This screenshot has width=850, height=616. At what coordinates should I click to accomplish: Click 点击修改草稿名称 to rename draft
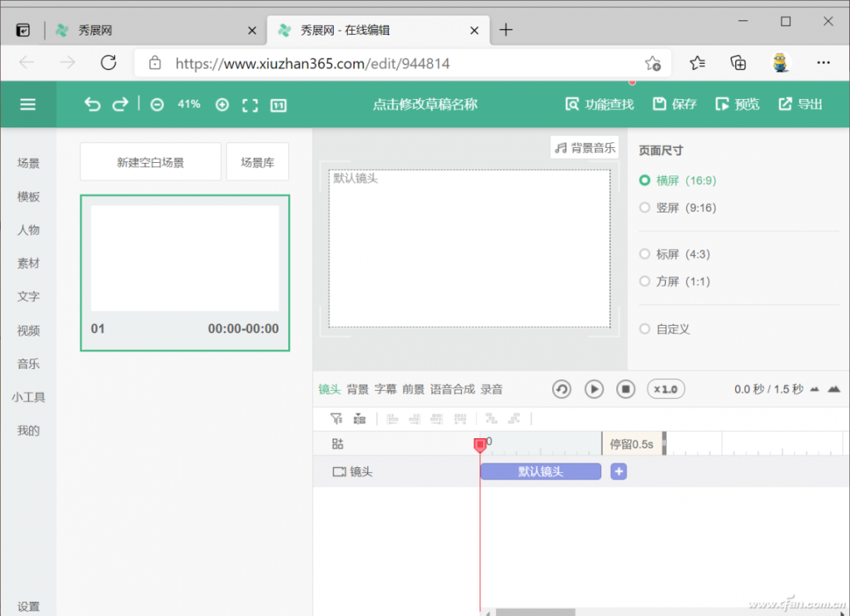pyautogui.click(x=425, y=104)
